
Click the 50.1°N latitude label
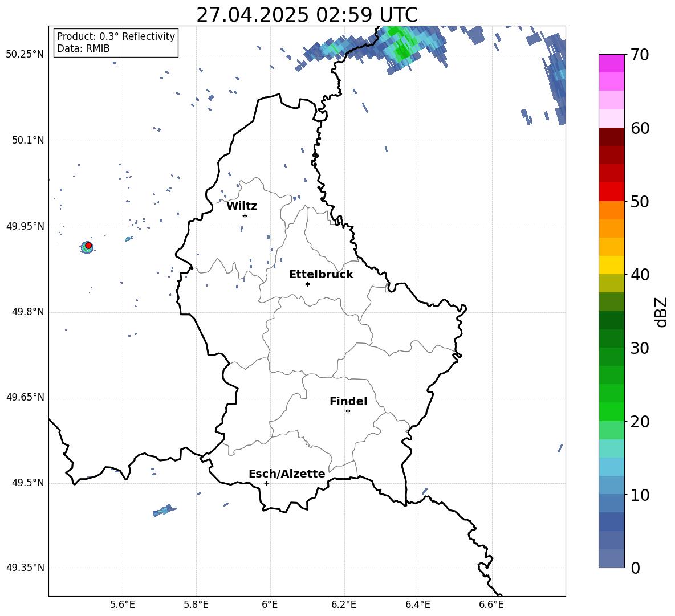tap(27, 141)
